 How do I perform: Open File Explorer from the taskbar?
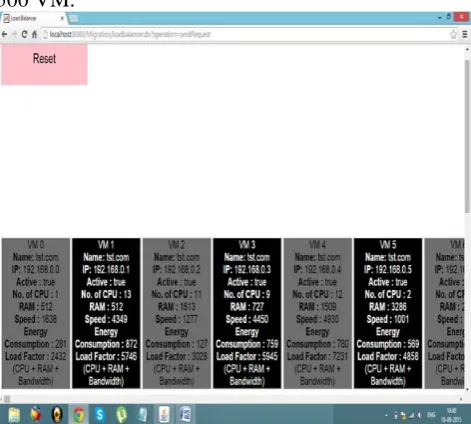click(14, 415)
